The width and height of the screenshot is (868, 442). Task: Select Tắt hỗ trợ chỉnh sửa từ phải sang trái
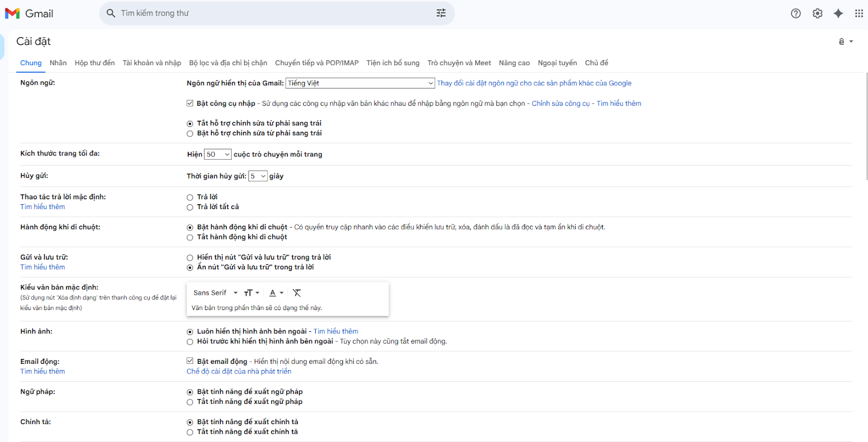point(190,124)
